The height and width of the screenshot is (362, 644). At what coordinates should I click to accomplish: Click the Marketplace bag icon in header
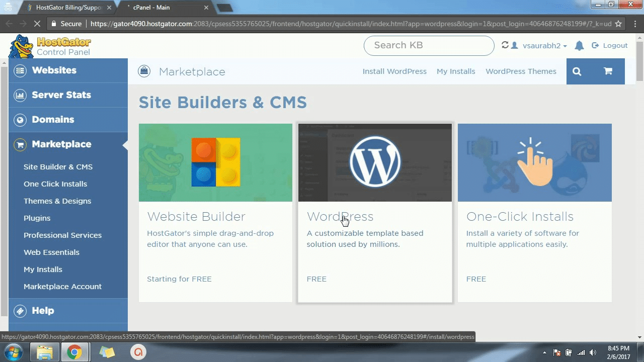point(144,71)
